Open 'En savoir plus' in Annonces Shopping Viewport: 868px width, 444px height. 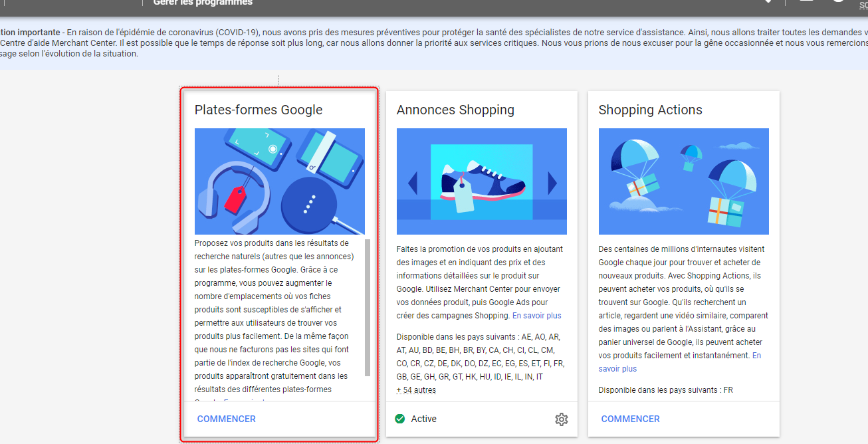click(x=537, y=316)
